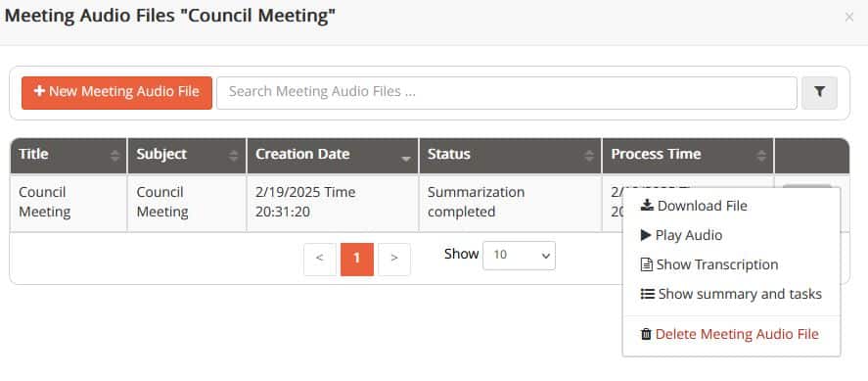Sort table by Title column arrows
Image resolution: width=868 pixels, height=381 pixels.
114,156
